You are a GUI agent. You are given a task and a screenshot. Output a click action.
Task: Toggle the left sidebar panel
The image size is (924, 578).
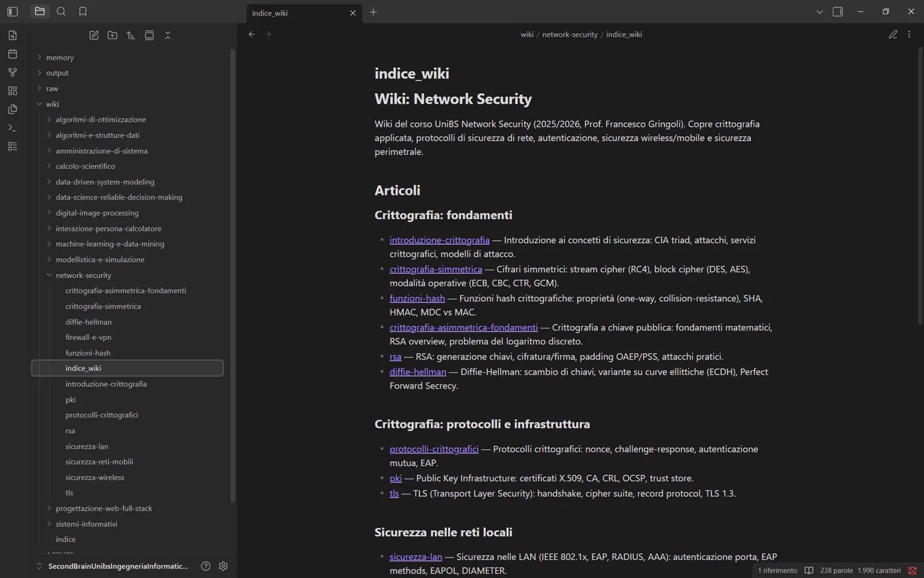[x=13, y=11]
